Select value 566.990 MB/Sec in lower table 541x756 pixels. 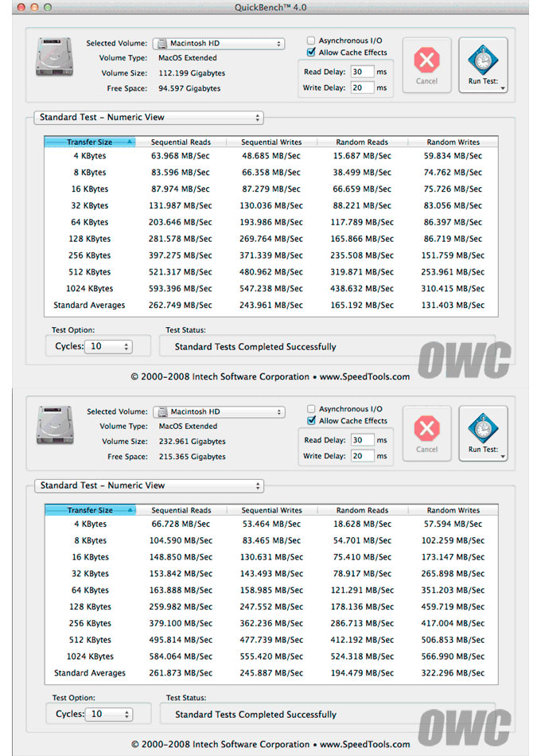[x=453, y=657]
